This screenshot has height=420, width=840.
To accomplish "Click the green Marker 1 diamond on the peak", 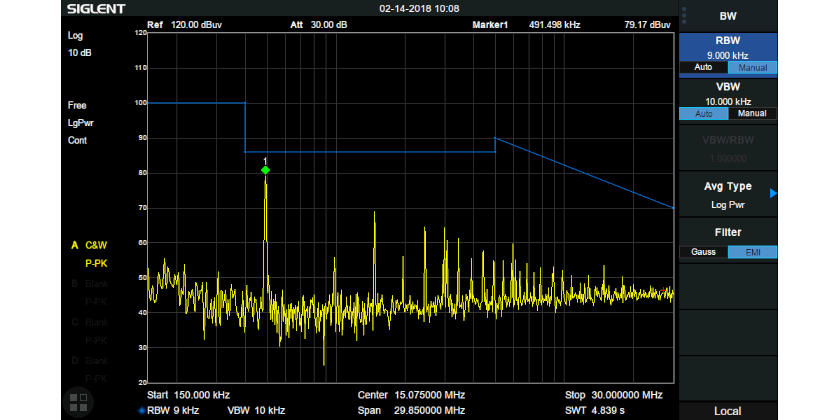I will [265, 170].
